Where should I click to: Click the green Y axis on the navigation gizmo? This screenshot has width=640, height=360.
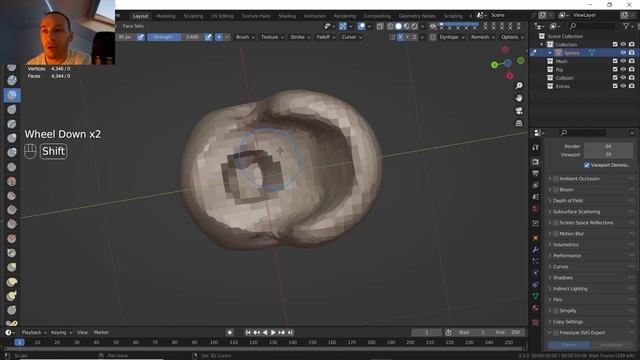point(494,64)
